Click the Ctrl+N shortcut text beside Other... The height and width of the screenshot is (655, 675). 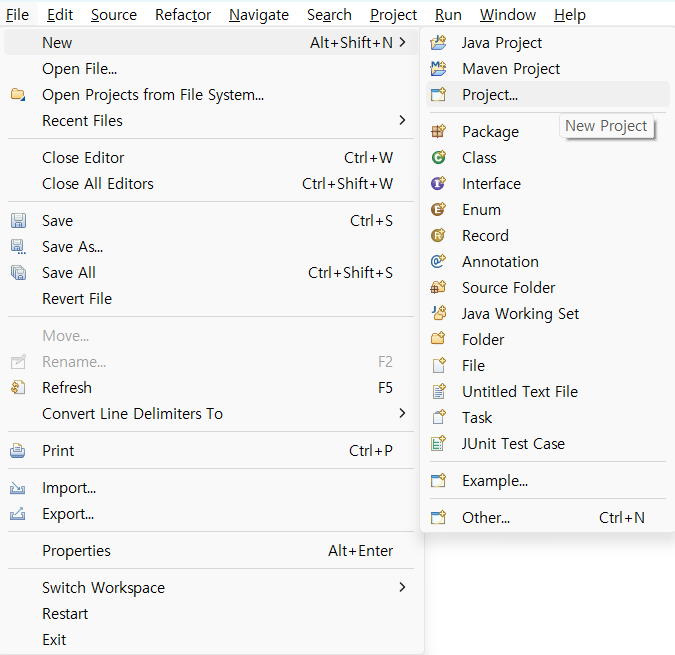622,517
